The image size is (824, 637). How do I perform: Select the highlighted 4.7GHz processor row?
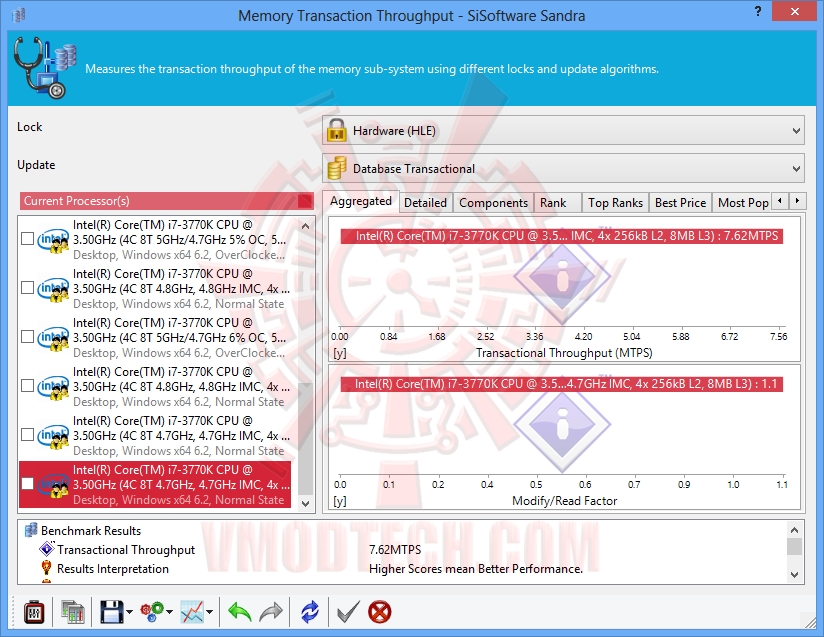[156, 484]
